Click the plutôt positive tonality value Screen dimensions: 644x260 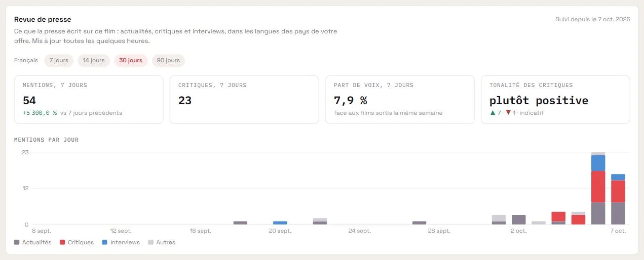(539, 100)
